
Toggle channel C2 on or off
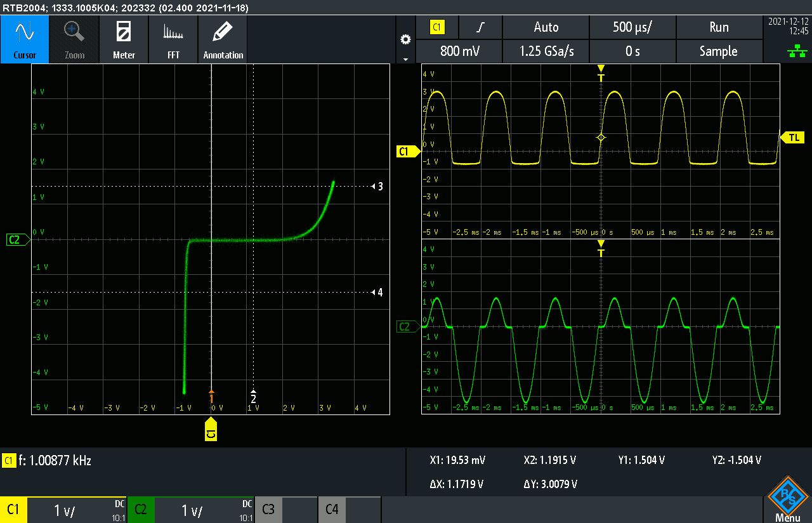[141, 510]
